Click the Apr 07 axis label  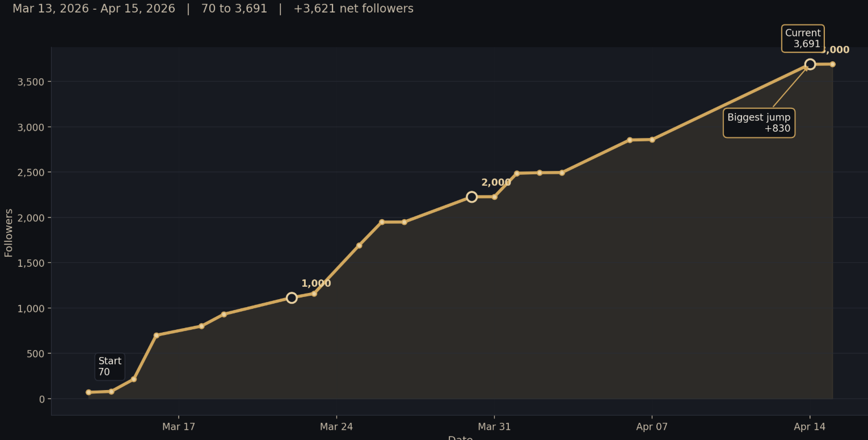pos(652,426)
